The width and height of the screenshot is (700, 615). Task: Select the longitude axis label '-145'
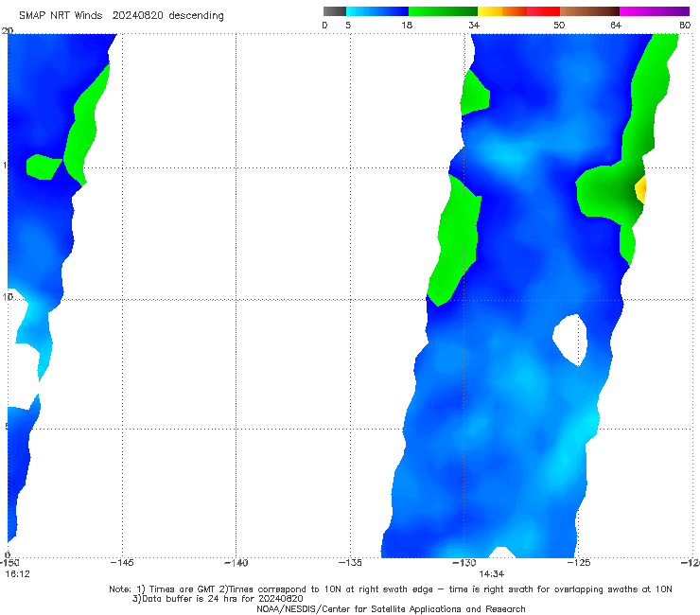pyautogui.click(x=122, y=563)
